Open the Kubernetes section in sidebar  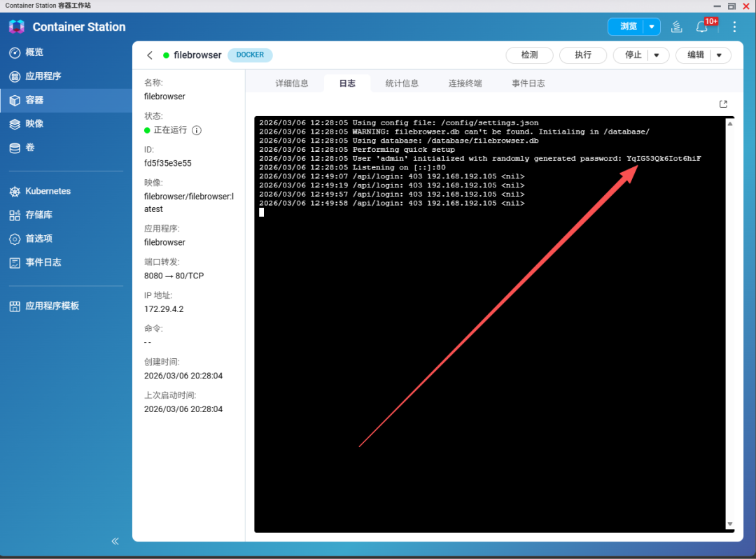tap(51, 191)
